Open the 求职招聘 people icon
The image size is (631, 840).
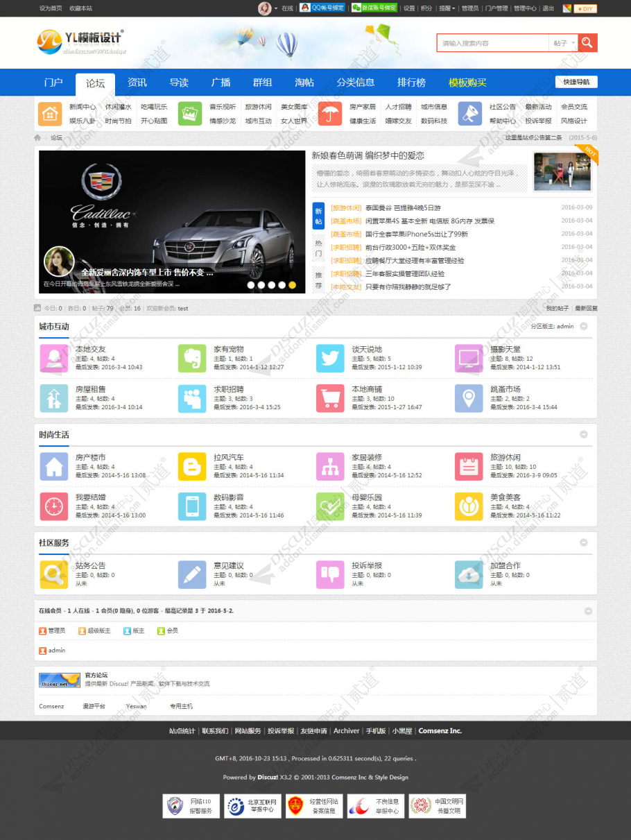click(x=192, y=398)
